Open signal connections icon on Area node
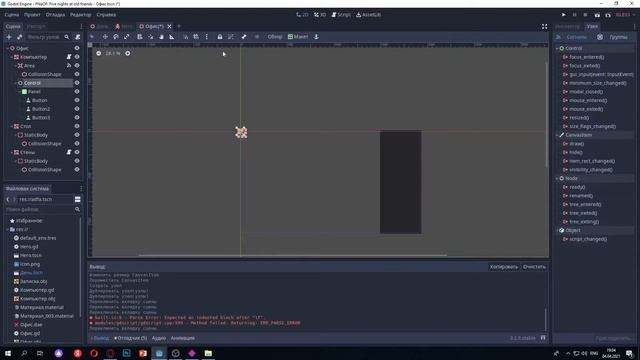The image size is (640, 360). point(69,65)
